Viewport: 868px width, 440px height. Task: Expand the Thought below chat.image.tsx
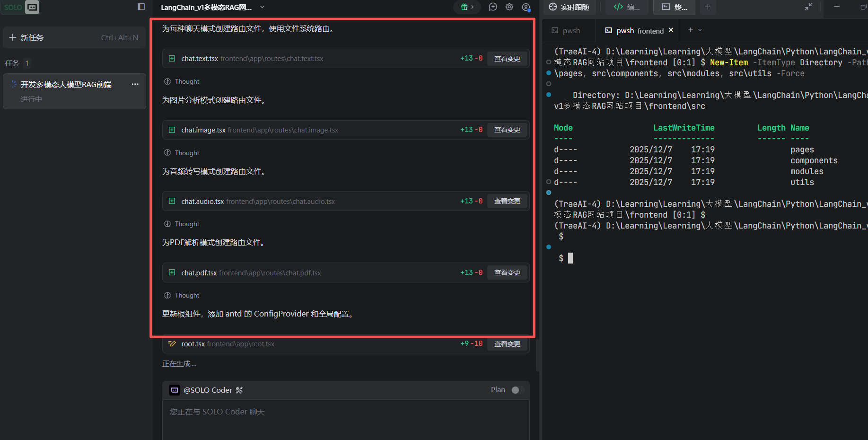(182, 153)
